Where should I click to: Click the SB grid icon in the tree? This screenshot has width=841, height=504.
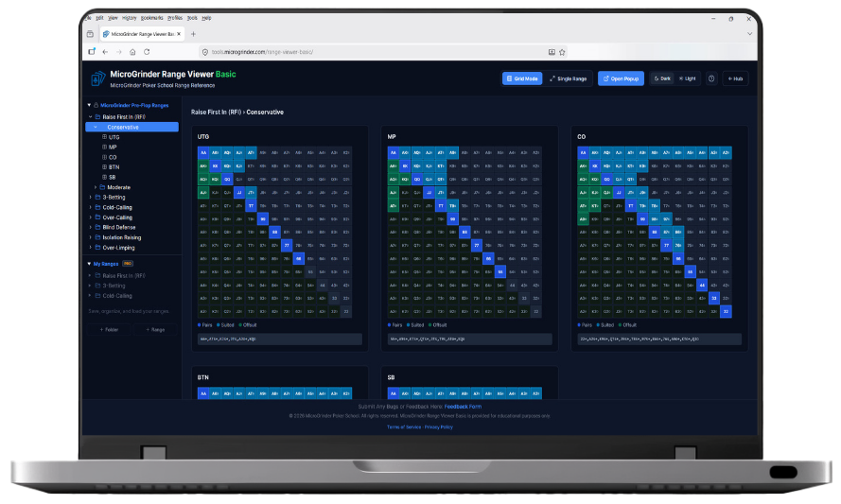[x=105, y=177]
